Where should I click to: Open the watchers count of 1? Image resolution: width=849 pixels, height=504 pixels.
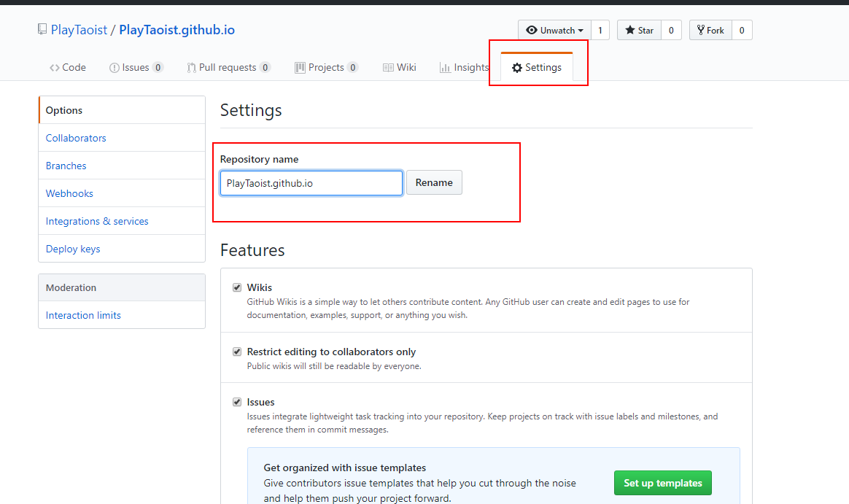(600, 31)
